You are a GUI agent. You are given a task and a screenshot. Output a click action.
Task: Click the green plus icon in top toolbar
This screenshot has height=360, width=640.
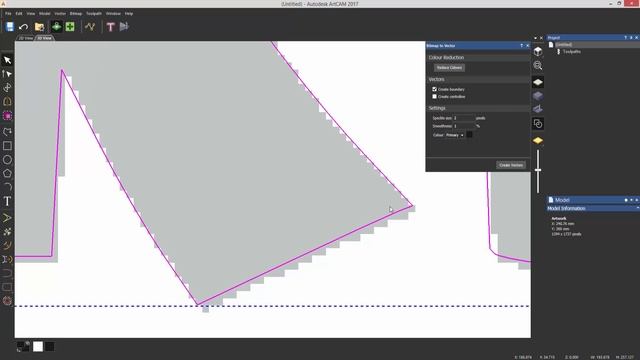[x=70, y=27]
